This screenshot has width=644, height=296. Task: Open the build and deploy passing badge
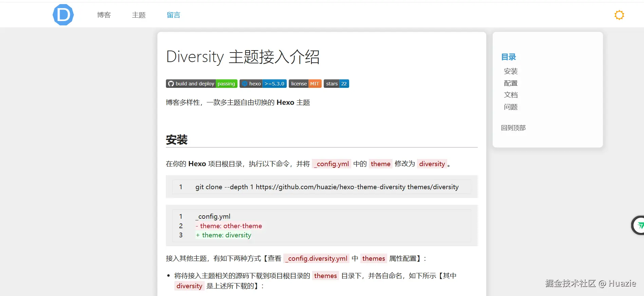(x=202, y=84)
